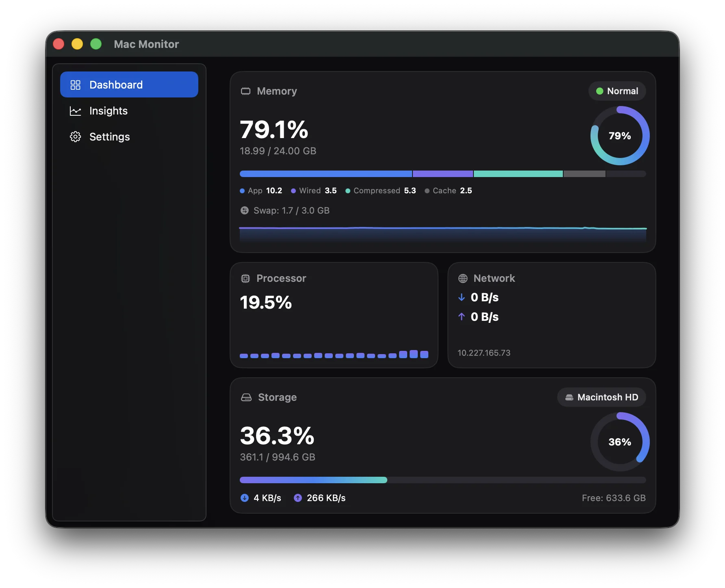The height and width of the screenshot is (588, 725).
Task: Click the Network globe icon
Action: [463, 278]
